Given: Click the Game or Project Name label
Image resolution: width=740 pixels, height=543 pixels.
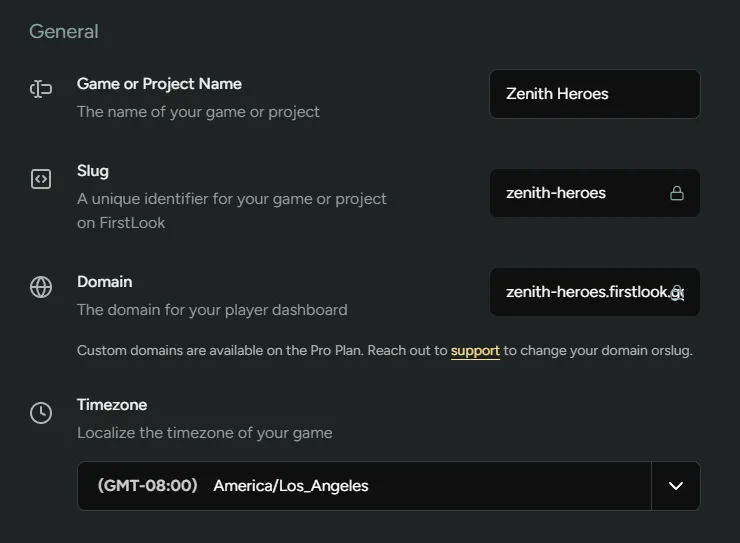Looking at the screenshot, I should (159, 84).
